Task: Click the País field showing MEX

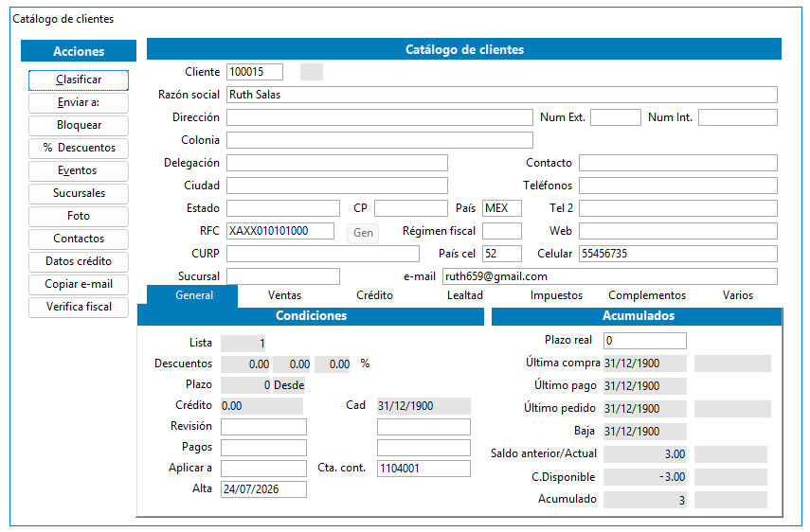Action: (x=501, y=208)
